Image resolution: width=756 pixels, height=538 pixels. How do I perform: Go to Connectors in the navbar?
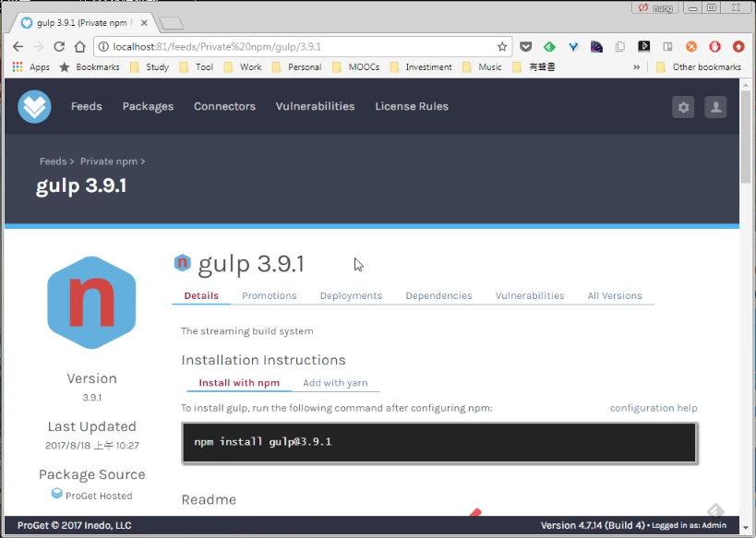click(x=224, y=106)
